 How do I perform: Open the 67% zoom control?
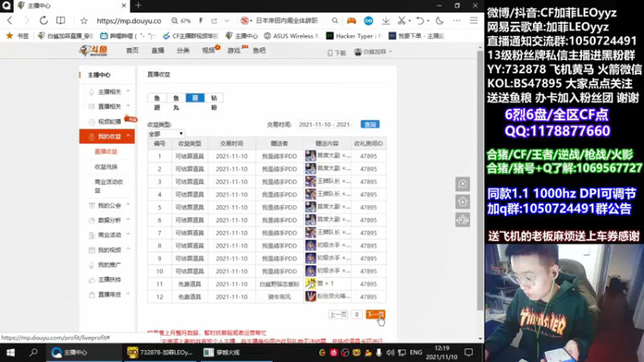tap(181, 21)
